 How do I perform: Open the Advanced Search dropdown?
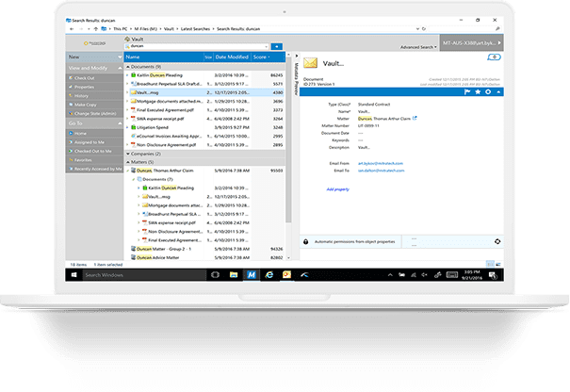[x=418, y=47]
